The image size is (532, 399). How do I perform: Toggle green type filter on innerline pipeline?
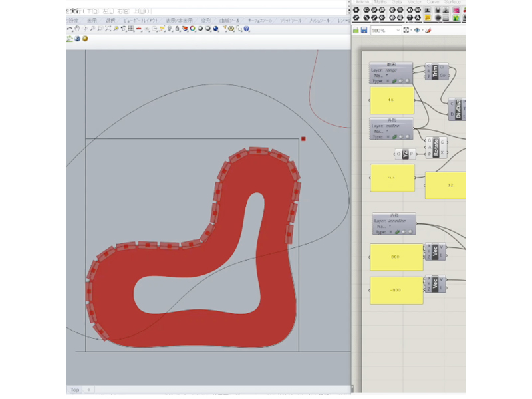pyautogui.click(x=397, y=232)
